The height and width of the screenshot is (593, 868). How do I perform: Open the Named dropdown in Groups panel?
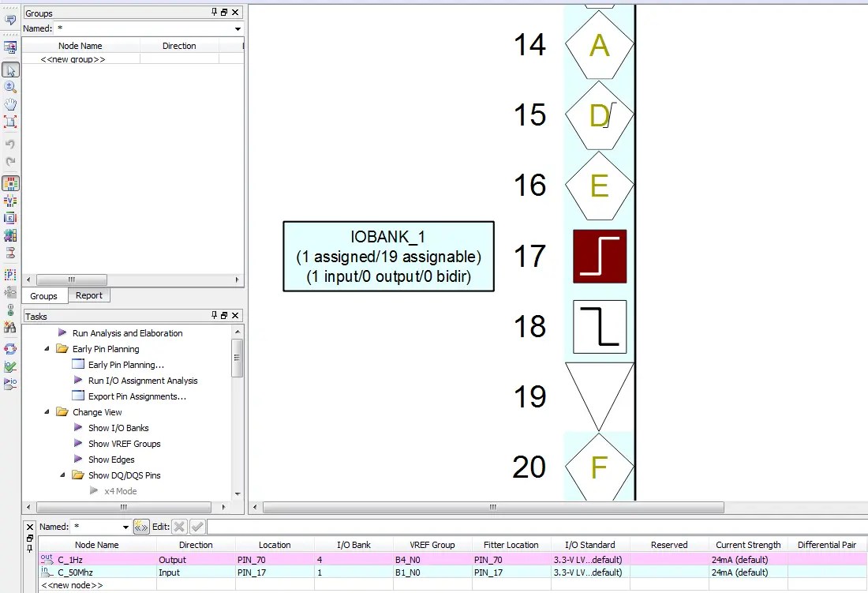pos(238,28)
